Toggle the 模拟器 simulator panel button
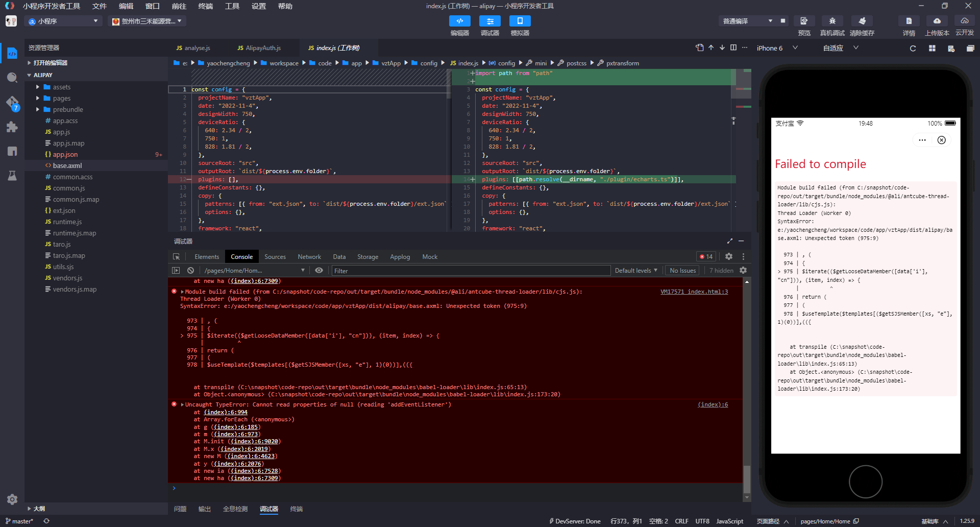Image resolution: width=980 pixels, height=527 pixels. (520, 21)
